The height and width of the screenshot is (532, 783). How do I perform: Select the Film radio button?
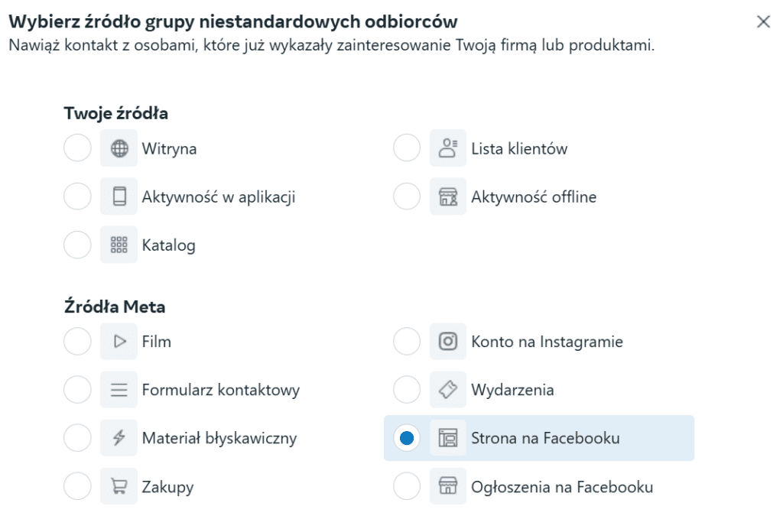coord(77,341)
